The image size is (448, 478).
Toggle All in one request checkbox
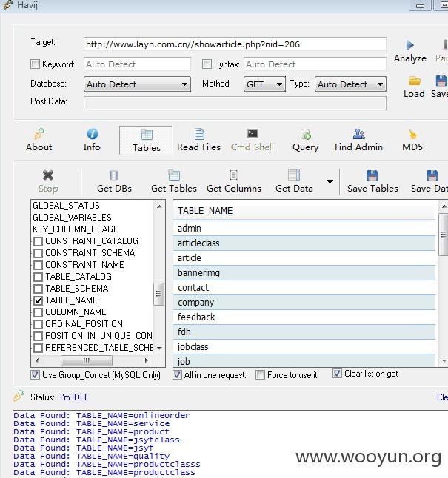(x=177, y=374)
